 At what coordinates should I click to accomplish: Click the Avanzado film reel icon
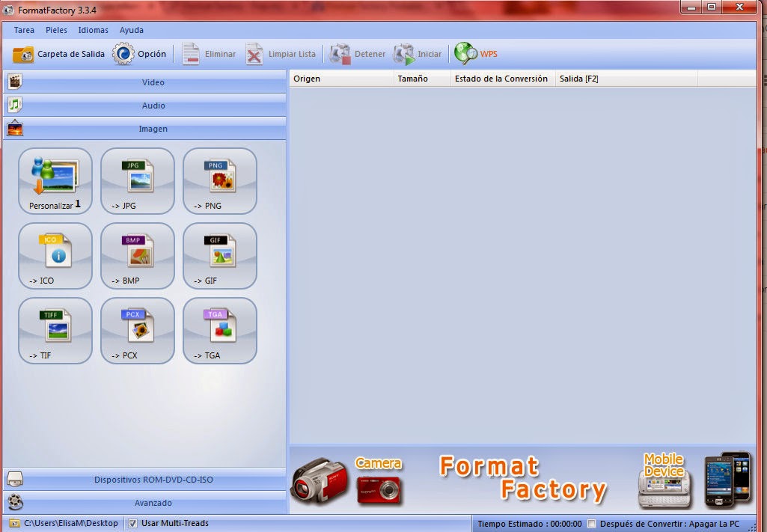[x=15, y=502]
